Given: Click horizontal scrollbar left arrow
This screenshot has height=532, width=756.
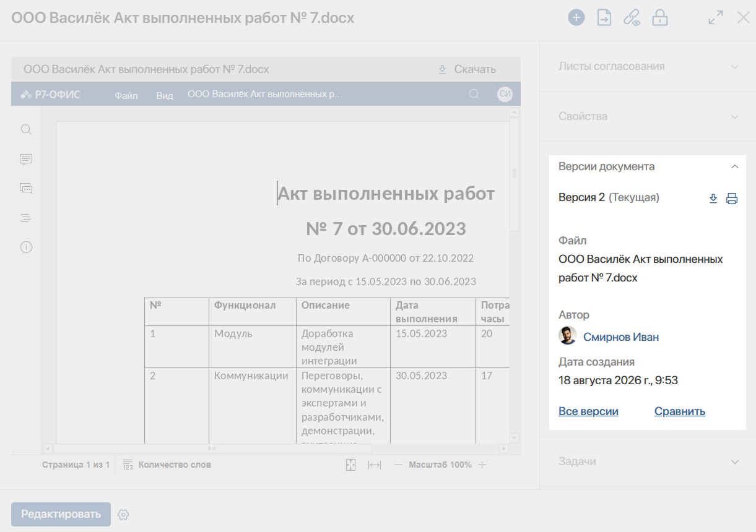Looking at the screenshot, I should click(x=47, y=448).
